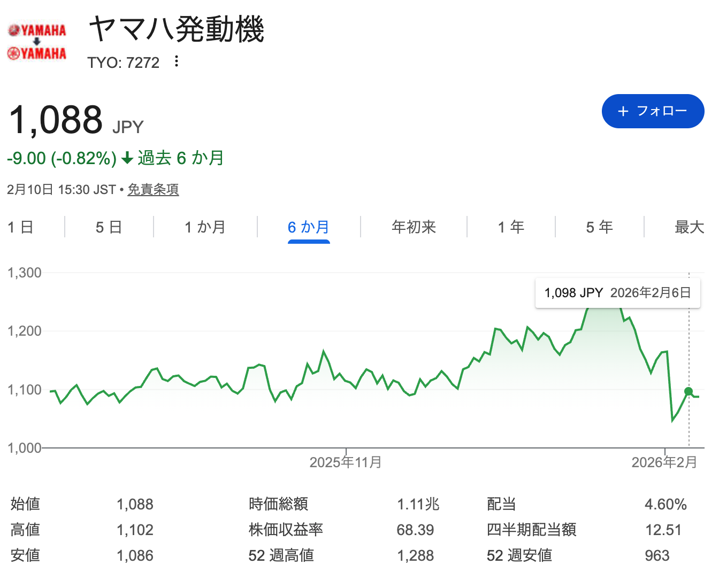719x588 pixels.
Task: Click the Yamaha Motor company logo
Action: 36,40
